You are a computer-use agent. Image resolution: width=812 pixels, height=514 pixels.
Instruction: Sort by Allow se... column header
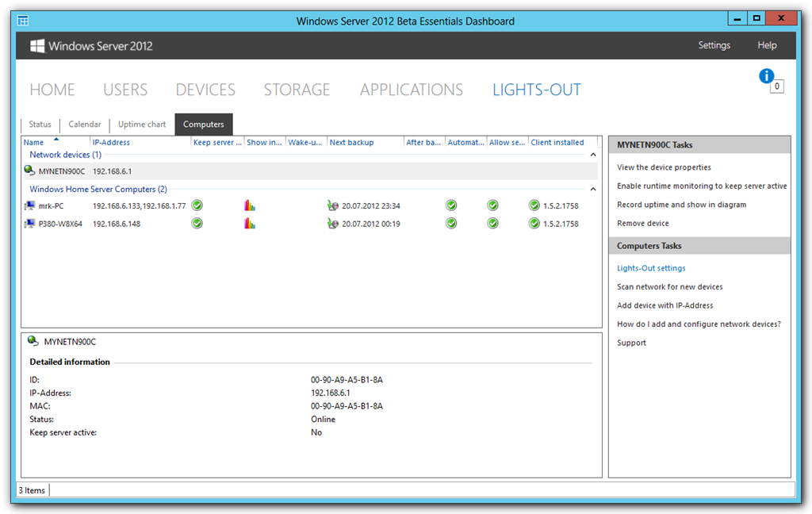click(507, 143)
